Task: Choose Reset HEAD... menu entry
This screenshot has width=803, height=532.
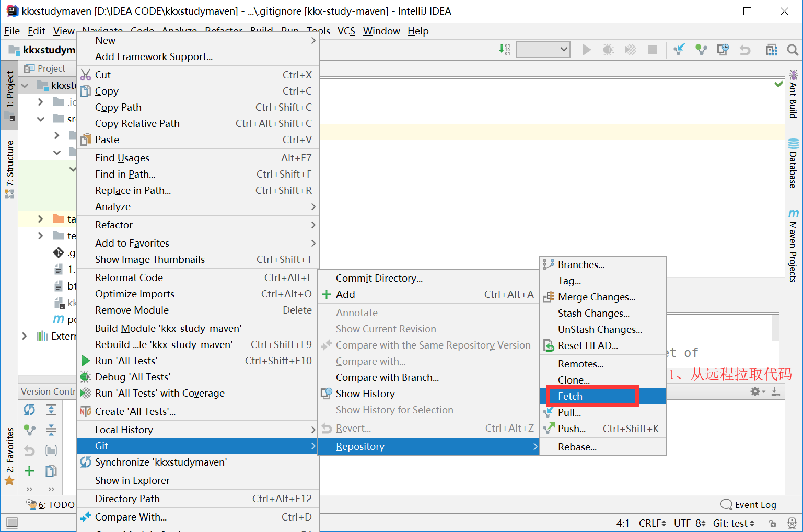Action: (x=603, y=345)
